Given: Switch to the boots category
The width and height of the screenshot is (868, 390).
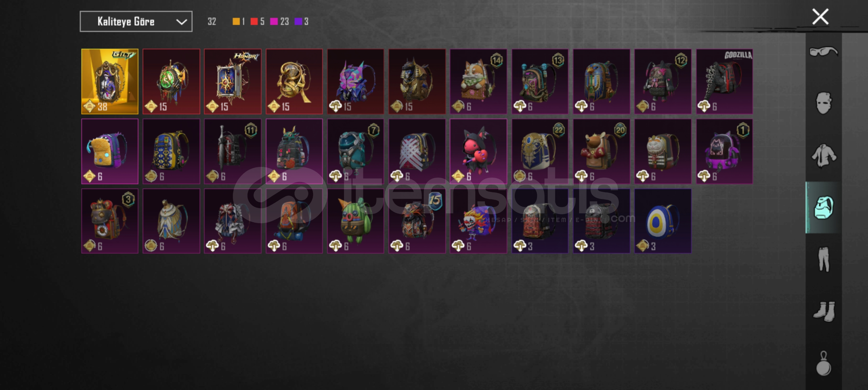Looking at the screenshot, I should [824, 311].
